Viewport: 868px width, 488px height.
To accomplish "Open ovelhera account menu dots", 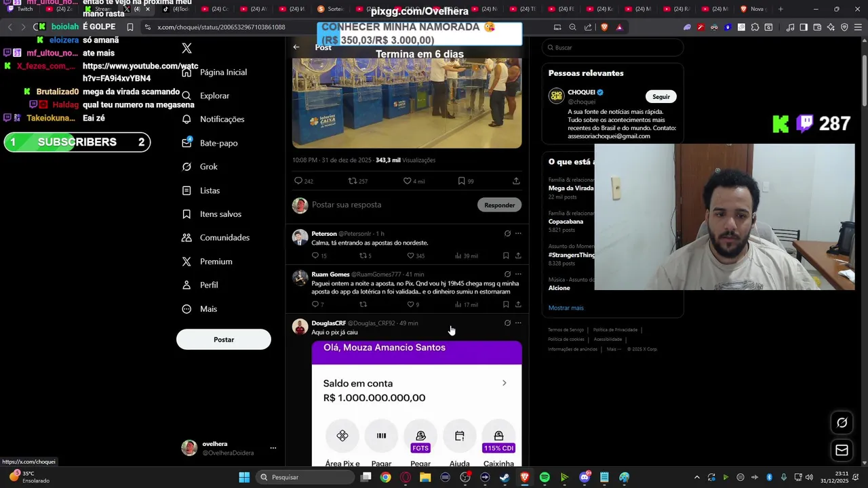I will pos(273,448).
